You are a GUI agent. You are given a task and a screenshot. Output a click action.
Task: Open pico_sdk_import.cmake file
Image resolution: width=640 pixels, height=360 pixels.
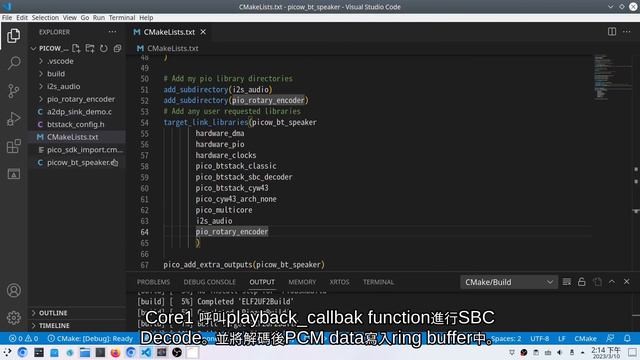point(77,150)
